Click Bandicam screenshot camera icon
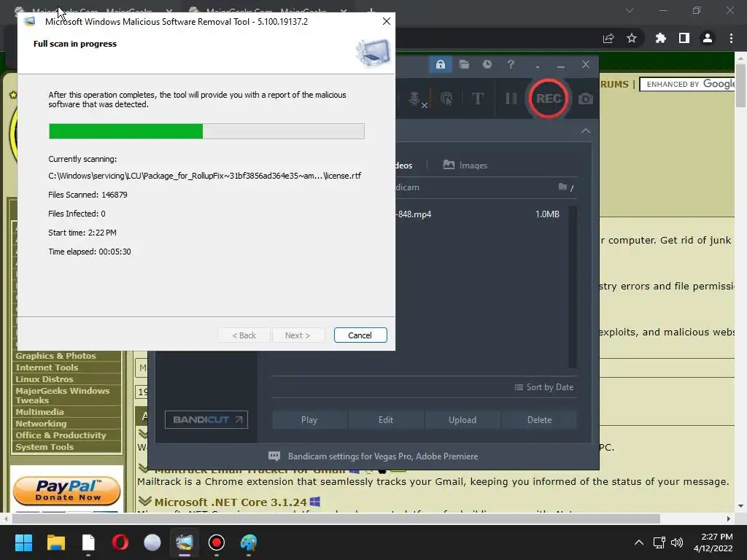This screenshot has width=747, height=560. pos(586,98)
